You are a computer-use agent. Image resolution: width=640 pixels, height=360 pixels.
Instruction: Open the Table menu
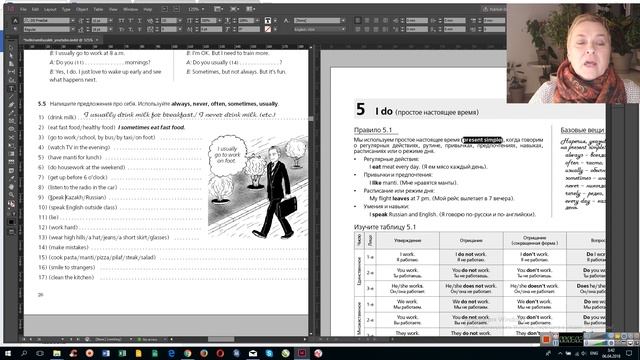(98, 9)
